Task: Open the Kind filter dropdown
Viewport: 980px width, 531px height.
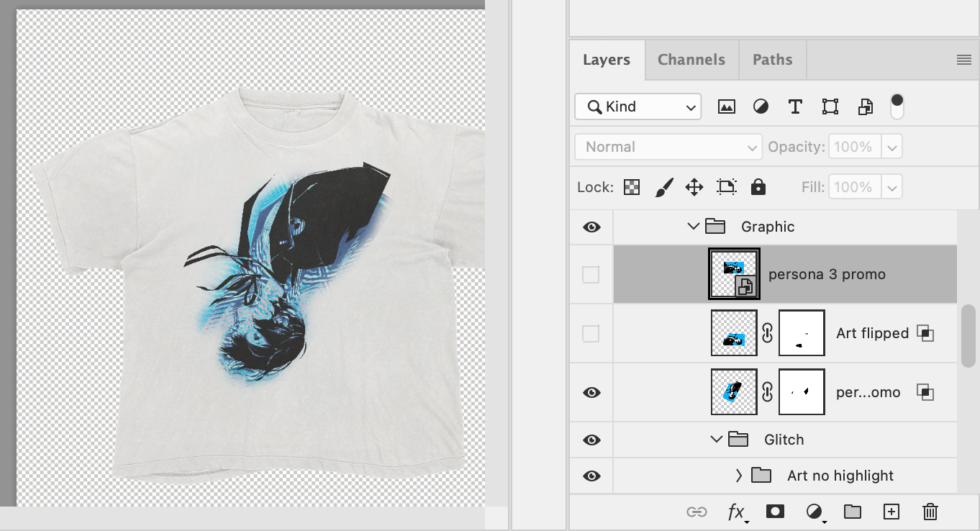Action: [x=638, y=106]
